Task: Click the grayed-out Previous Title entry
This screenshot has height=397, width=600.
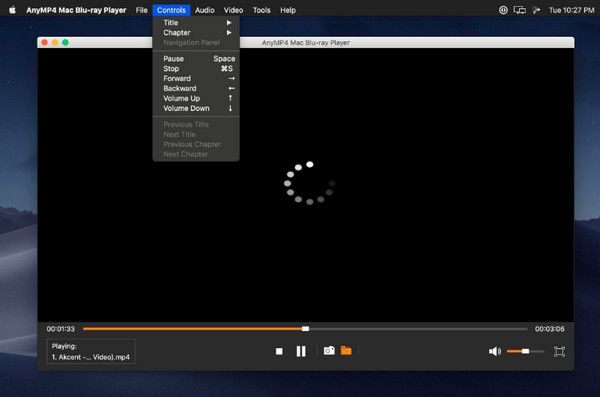Action: click(x=196, y=124)
